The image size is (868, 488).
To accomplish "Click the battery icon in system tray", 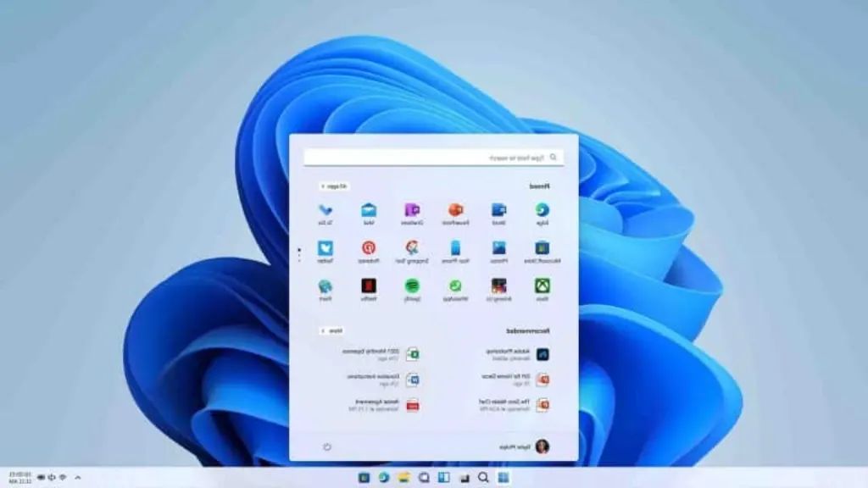I will tap(41, 477).
